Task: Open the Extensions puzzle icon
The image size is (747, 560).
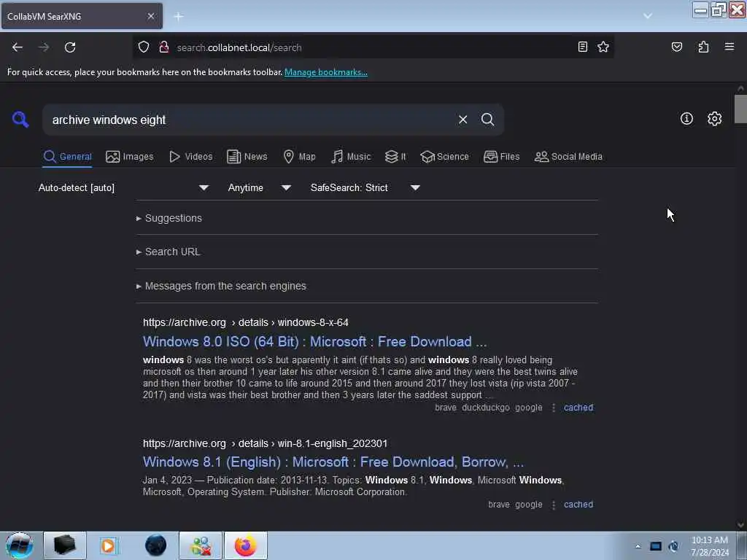Action: pos(703,47)
